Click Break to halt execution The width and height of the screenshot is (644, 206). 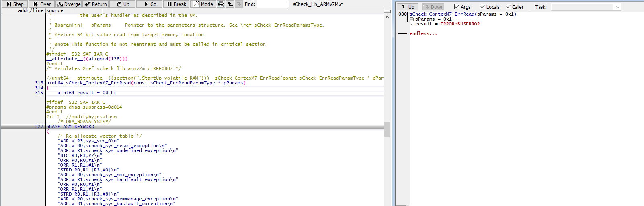[176, 4]
